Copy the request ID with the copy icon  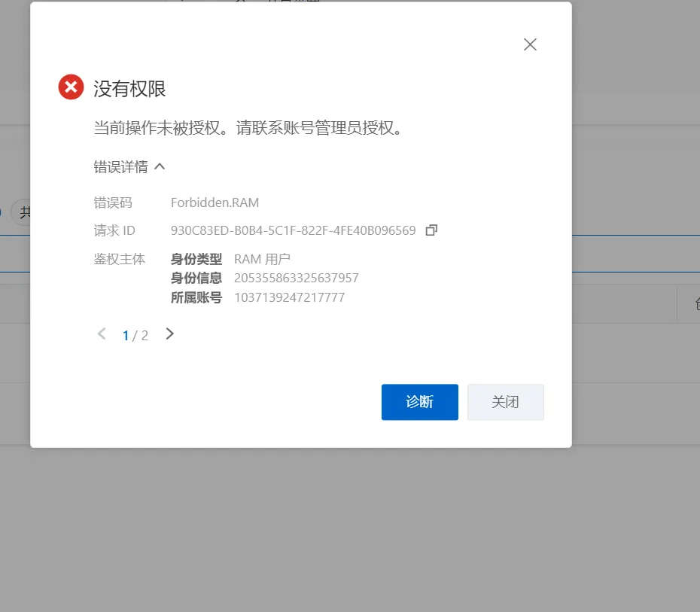[x=431, y=230]
